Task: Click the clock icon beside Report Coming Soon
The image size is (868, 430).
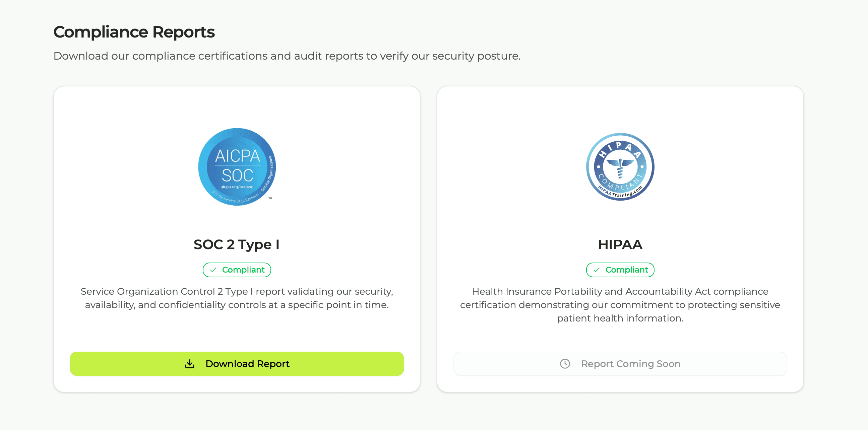Action: (565, 364)
